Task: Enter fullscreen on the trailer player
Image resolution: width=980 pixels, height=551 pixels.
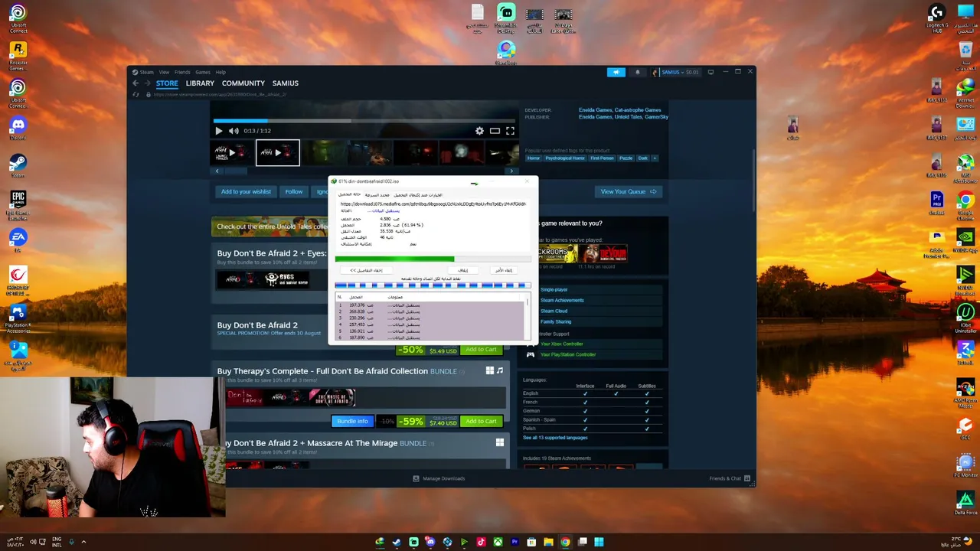Action: point(510,131)
